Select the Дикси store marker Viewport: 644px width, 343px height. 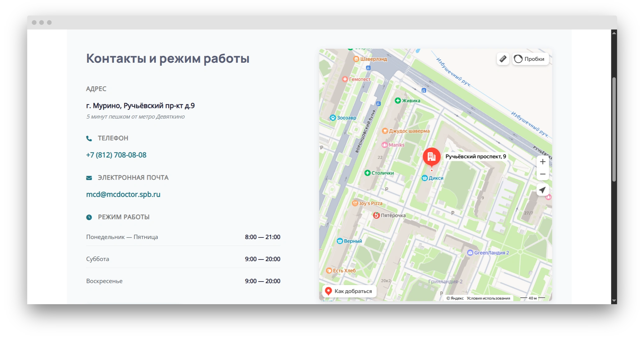point(432,178)
